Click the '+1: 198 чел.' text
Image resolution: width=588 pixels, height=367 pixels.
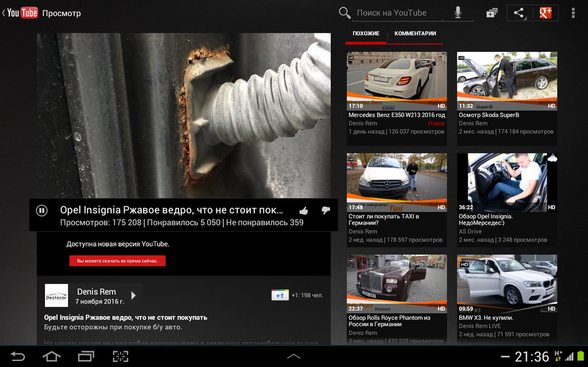tap(307, 295)
